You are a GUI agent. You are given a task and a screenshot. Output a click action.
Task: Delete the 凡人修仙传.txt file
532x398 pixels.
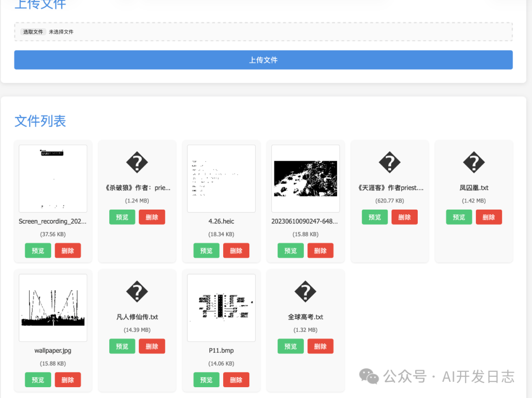[152, 346]
